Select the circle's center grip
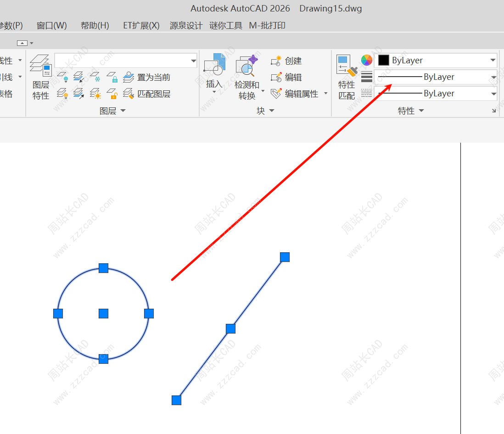 tap(104, 313)
